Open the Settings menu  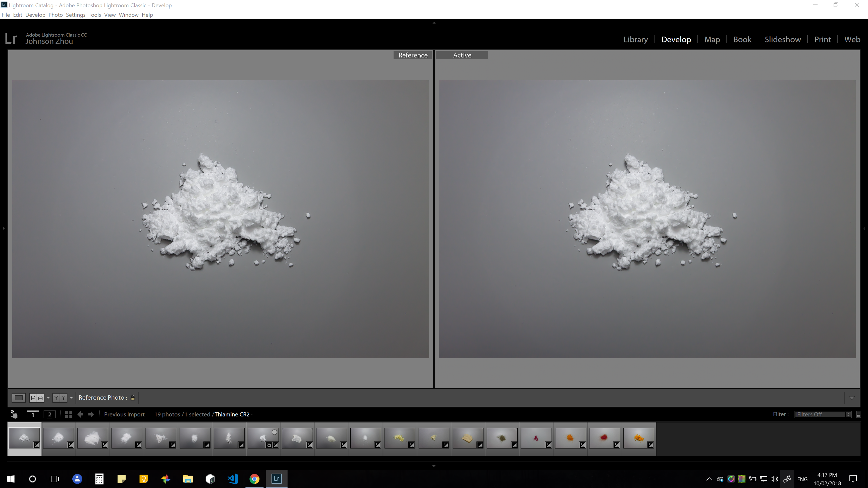76,15
